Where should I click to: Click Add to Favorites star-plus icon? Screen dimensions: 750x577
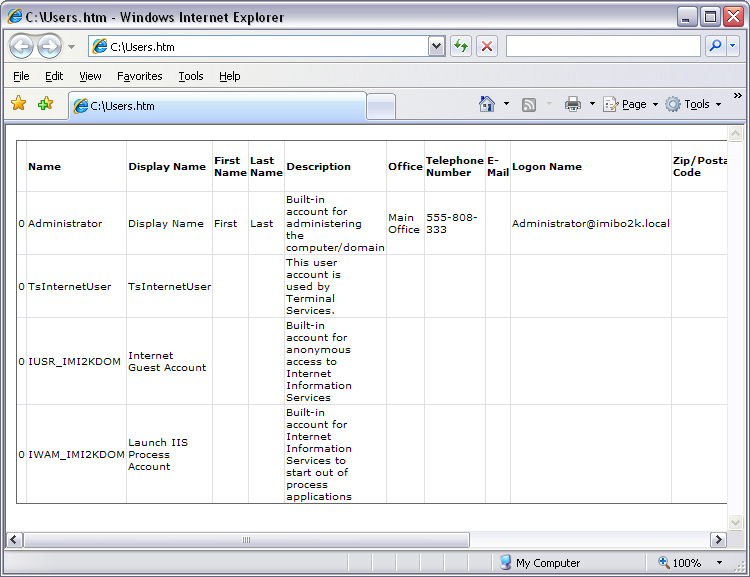[x=46, y=103]
